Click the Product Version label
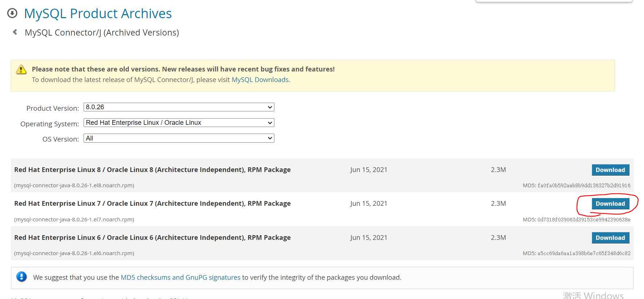Screen dimensions: 644x299 pos(53,108)
